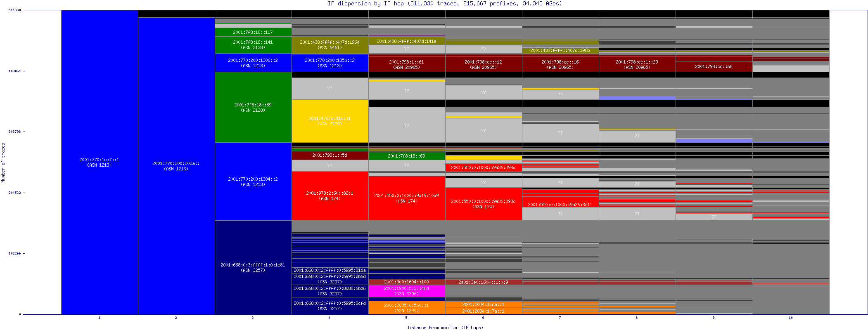Image resolution: width=868 pixels, height=330 pixels.
Task: Select the blue block 2001:770:1c:7::1 at hop 1
Action: click(100, 162)
